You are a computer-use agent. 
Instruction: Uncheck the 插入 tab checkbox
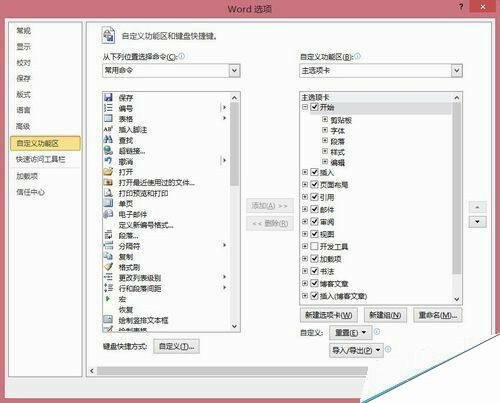click(314, 172)
